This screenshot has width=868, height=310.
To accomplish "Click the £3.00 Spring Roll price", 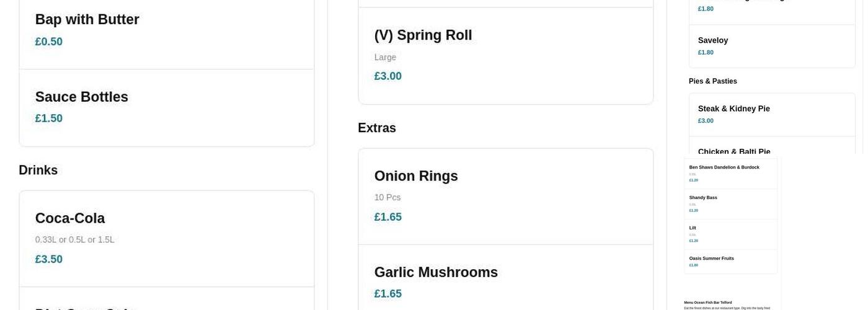I will tap(387, 76).
